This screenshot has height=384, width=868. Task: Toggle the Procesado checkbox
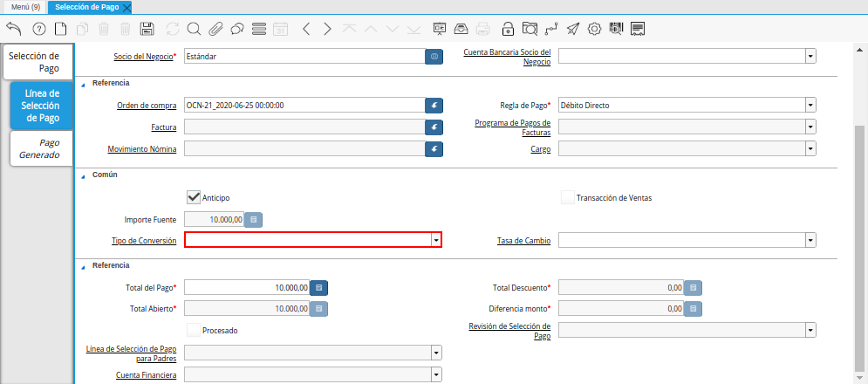coord(194,330)
